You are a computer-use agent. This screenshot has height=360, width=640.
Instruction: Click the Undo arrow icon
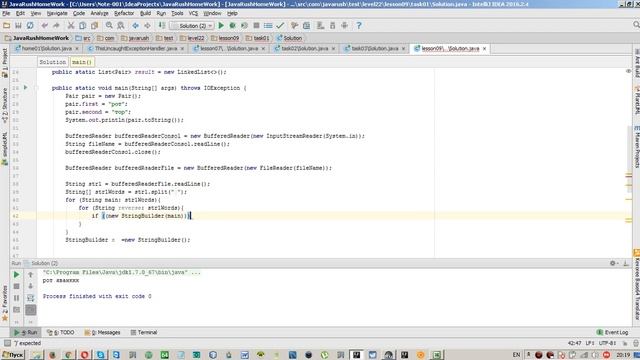click(44, 25)
